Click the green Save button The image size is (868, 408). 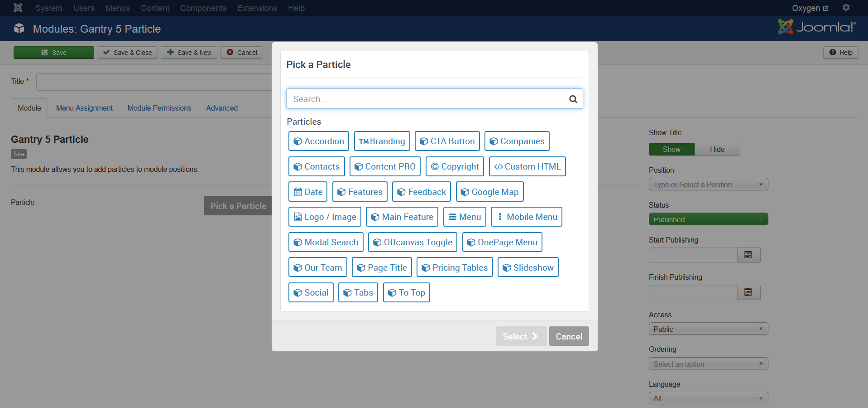[54, 53]
